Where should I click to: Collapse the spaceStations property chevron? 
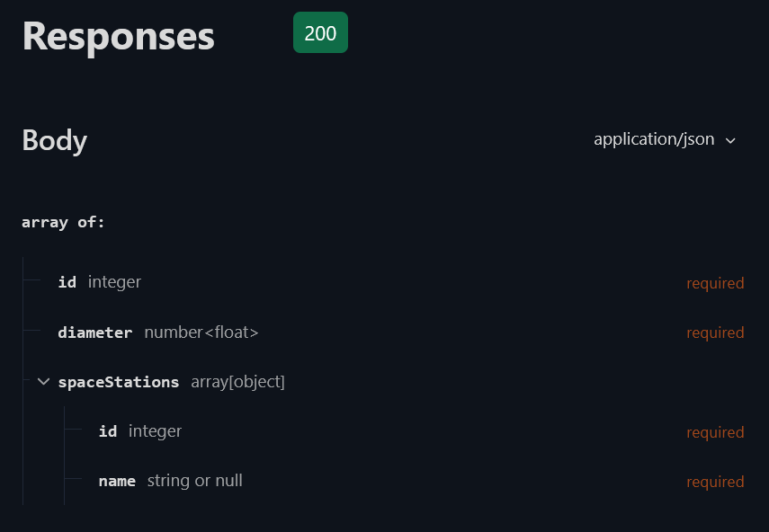click(43, 382)
